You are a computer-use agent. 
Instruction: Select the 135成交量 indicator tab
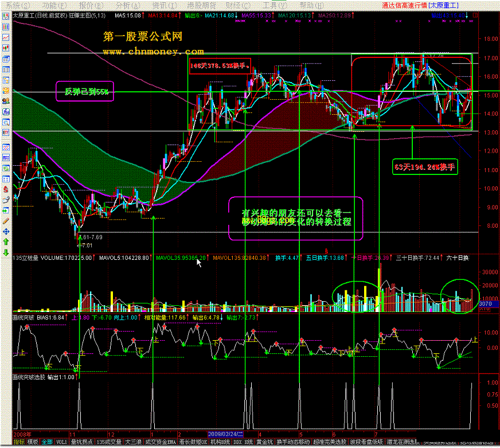[109, 442]
